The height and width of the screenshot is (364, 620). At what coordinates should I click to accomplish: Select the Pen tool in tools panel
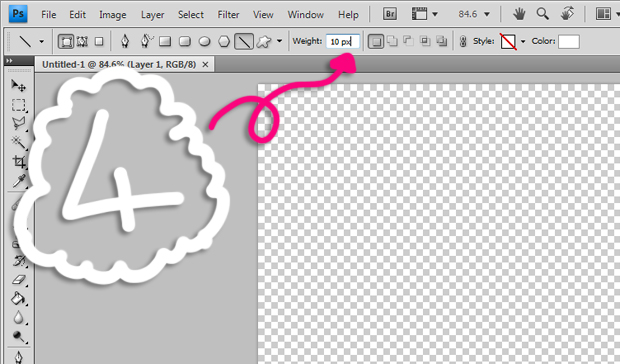pyautogui.click(x=18, y=356)
